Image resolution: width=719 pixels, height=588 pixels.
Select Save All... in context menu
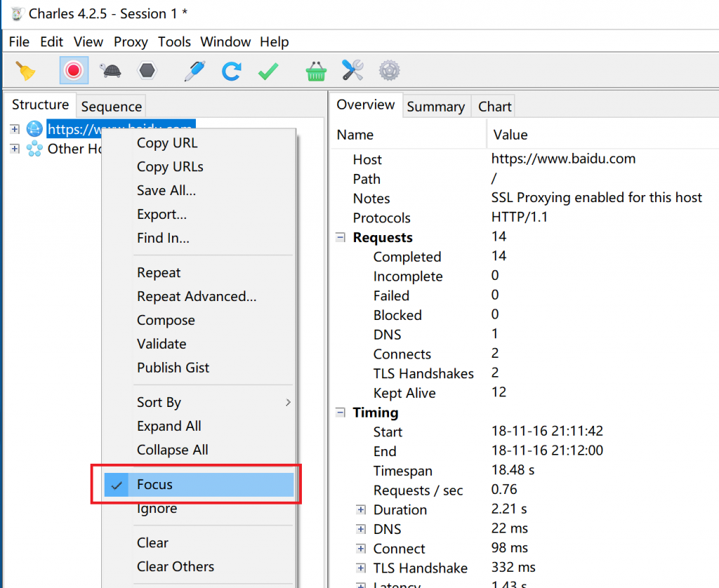tap(199, 191)
